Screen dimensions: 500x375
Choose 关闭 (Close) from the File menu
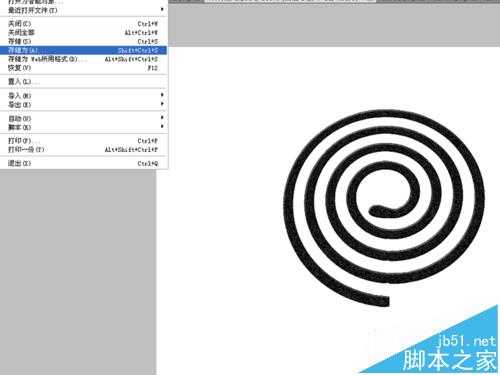[x=83, y=24]
